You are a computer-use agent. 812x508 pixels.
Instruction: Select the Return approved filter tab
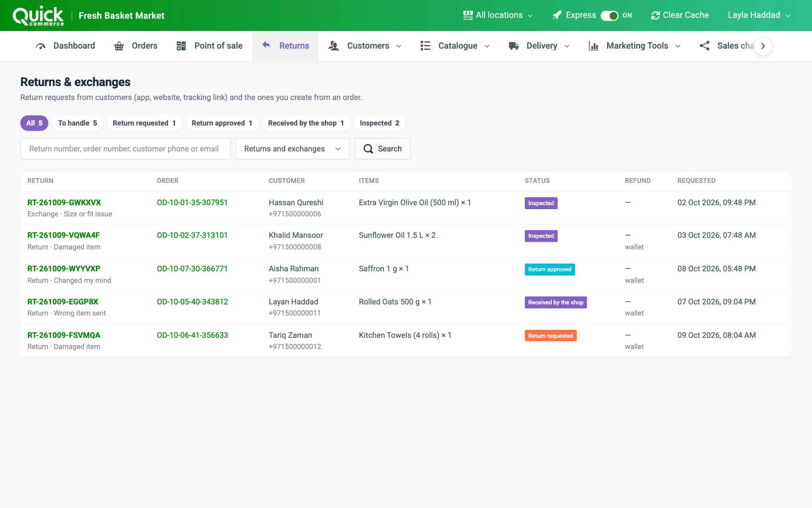click(x=222, y=123)
